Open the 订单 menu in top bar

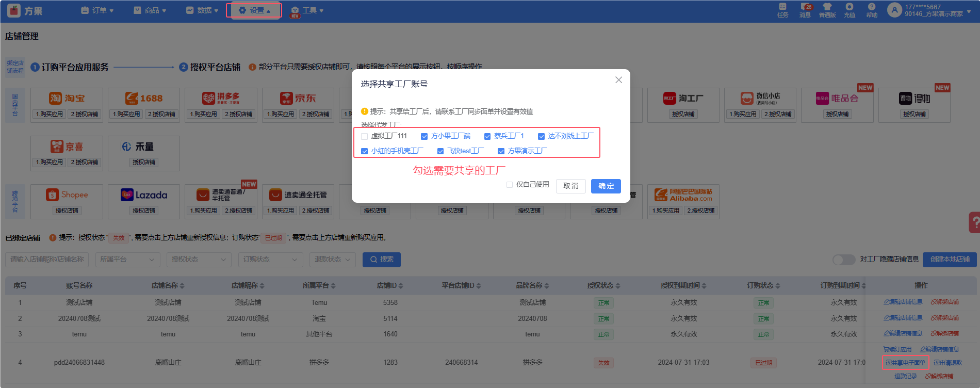pyautogui.click(x=97, y=10)
